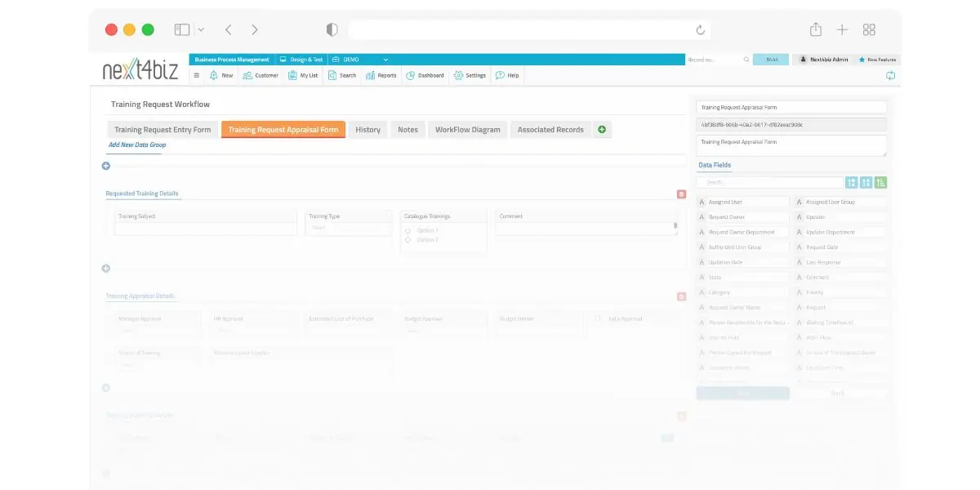Select the Authorized User Group data field
Image resolution: width=980 pixels, height=490 pixels.
[x=743, y=247]
